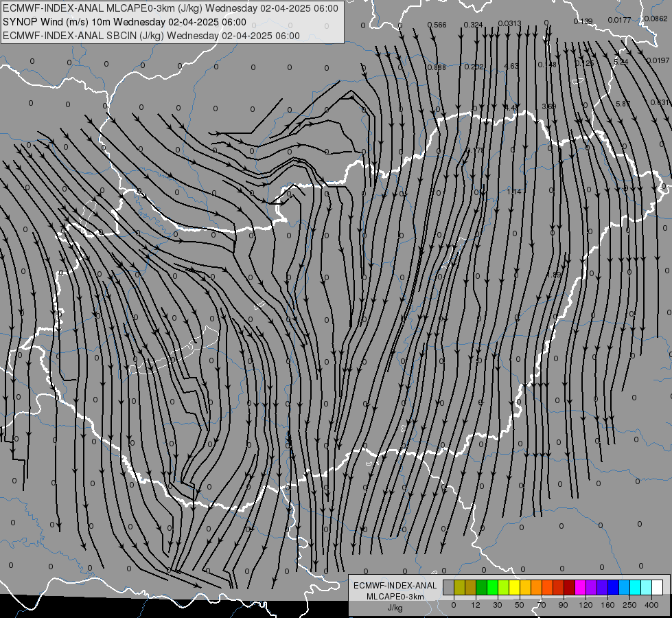Click the legend scale label 400
The width and height of the screenshot is (672, 618).
pos(651,605)
